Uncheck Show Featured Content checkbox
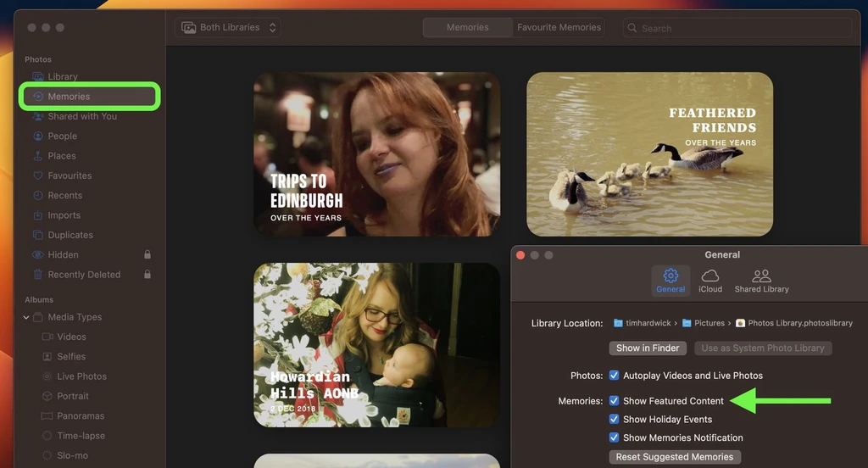Image resolution: width=868 pixels, height=468 pixels. point(614,400)
